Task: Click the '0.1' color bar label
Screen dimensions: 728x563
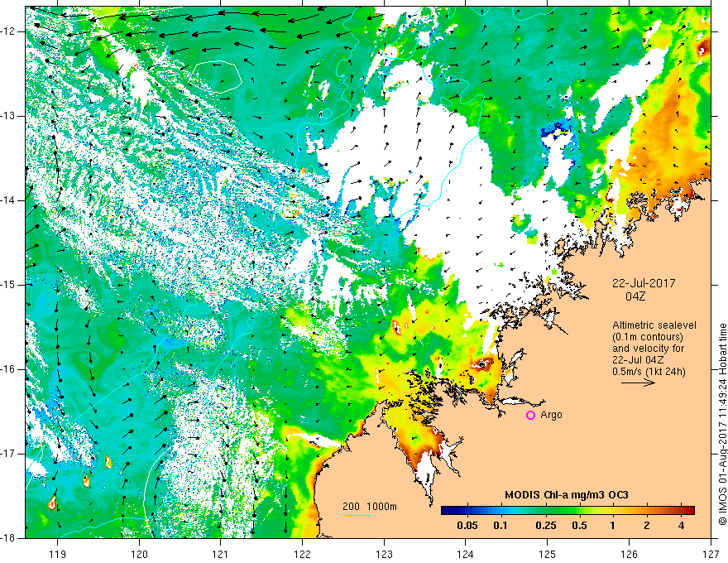Action: point(500,526)
